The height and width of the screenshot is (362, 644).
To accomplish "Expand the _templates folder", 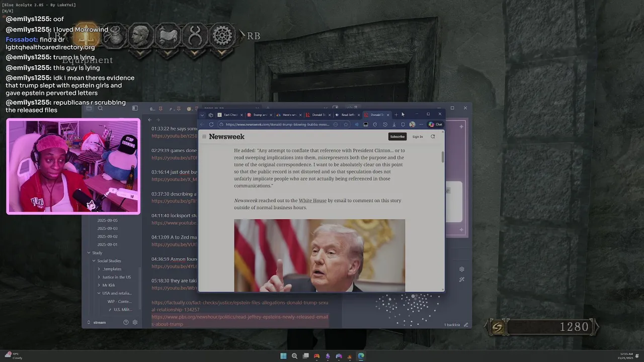I will [x=112, y=269].
